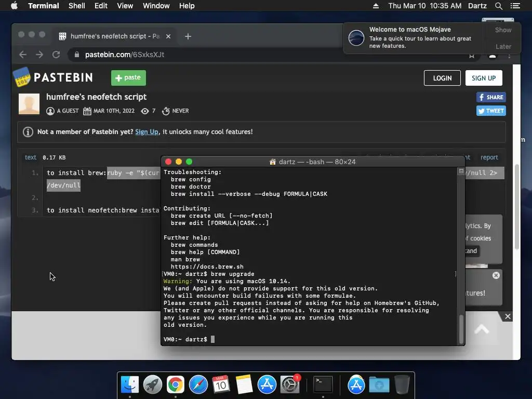Click the site lock icon

coord(77,55)
